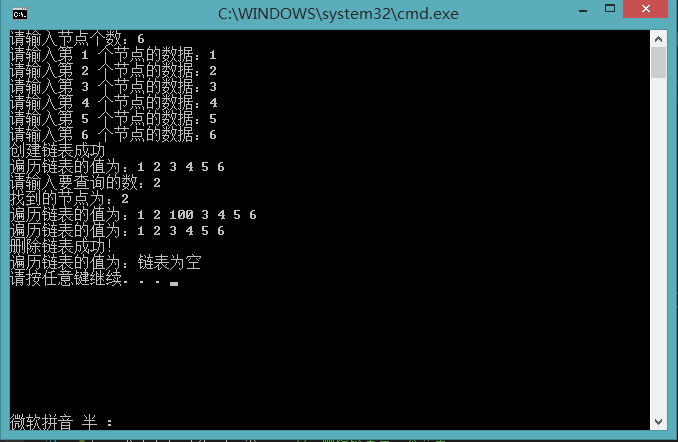Screen dimensions: 678x442
Task: Click the vertical scrollbar thumb
Action: tap(659, 63)
